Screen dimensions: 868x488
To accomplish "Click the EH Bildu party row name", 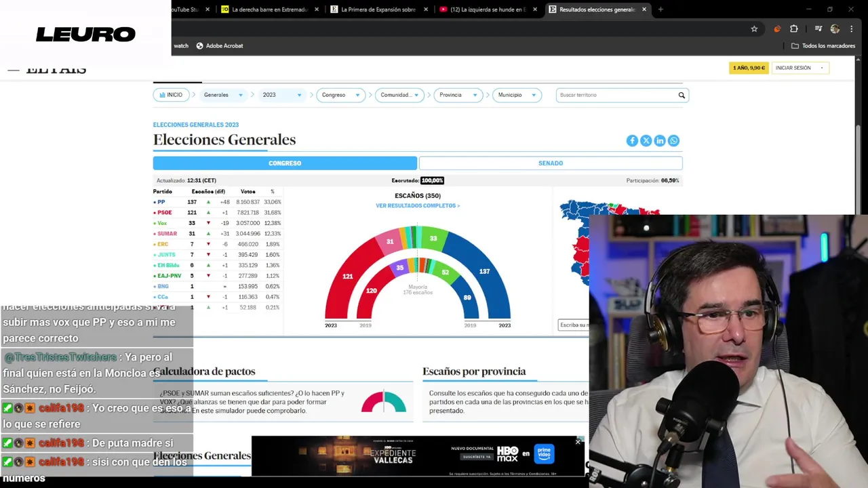I will pos(168,265).
